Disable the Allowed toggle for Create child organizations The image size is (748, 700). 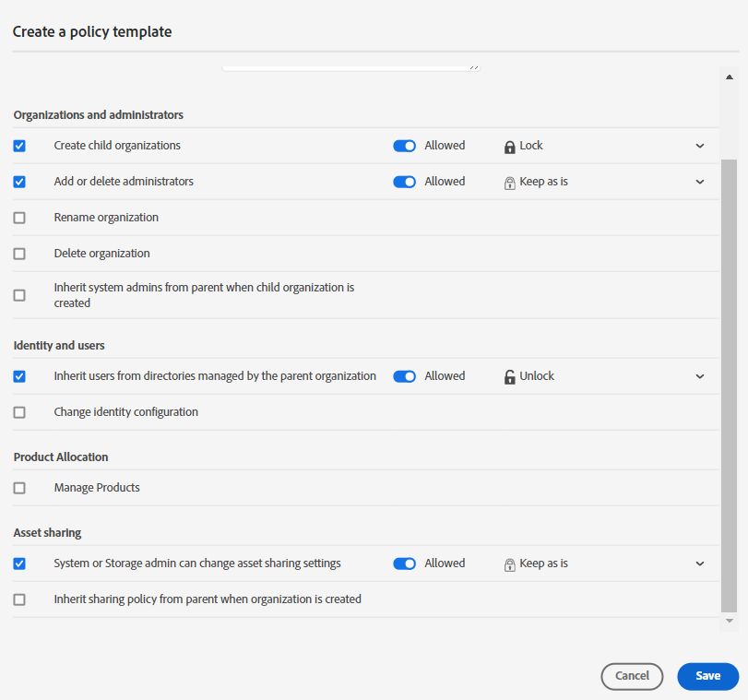click(404, 145)
